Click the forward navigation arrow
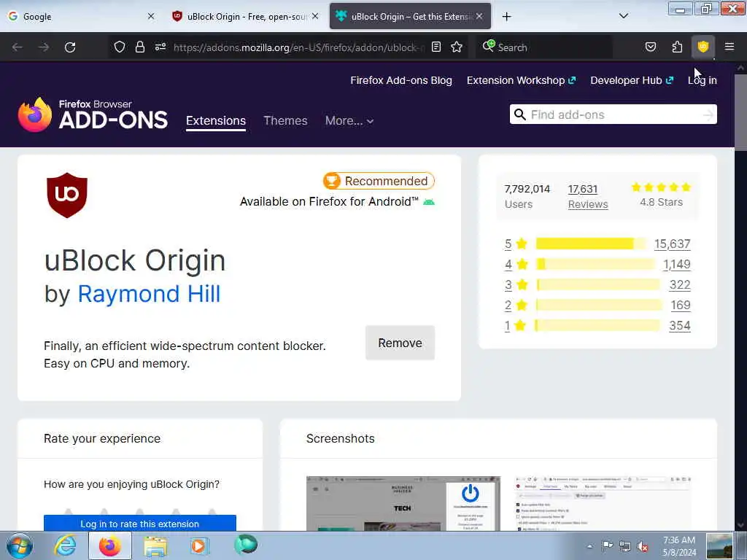This screenshot has width=747, height=560. (x=44, y=47)
